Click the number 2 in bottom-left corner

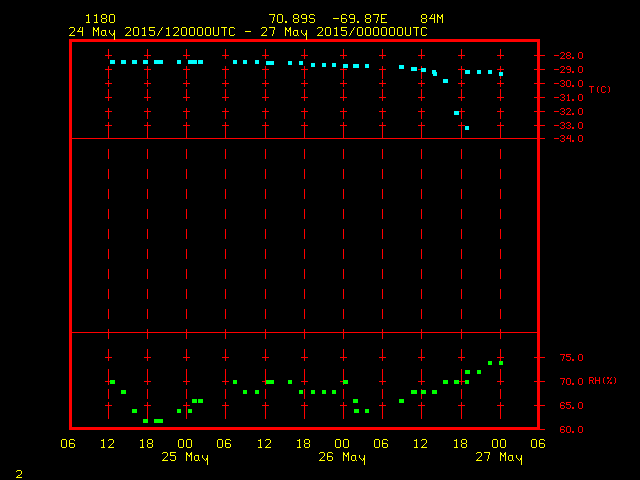coord(19,473)
